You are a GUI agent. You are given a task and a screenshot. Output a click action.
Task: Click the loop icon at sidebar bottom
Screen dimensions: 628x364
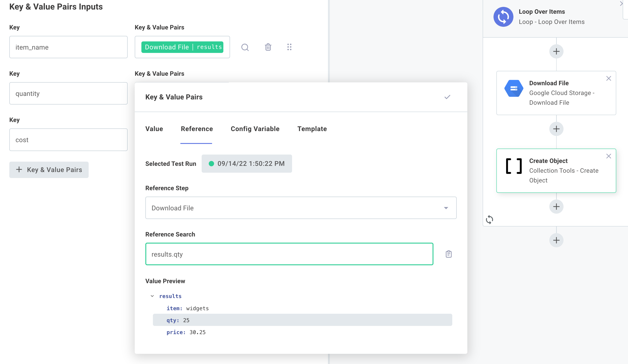coord(490,219)
